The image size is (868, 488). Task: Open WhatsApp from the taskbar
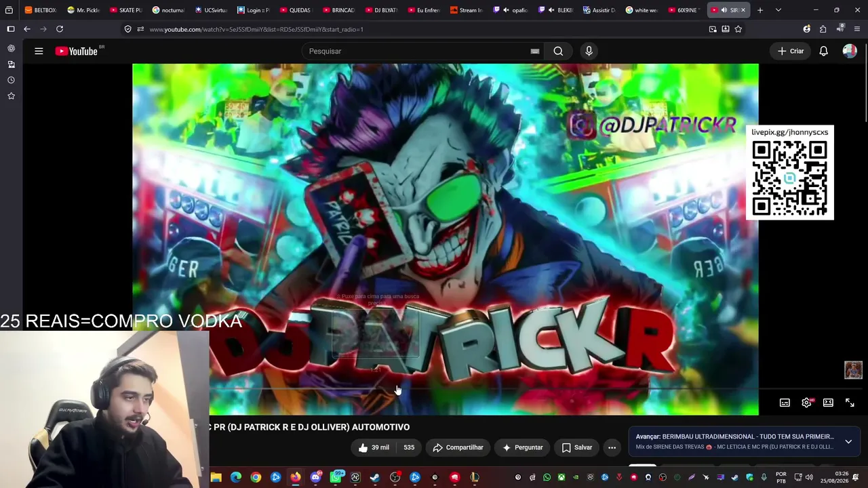coord(336,477)
